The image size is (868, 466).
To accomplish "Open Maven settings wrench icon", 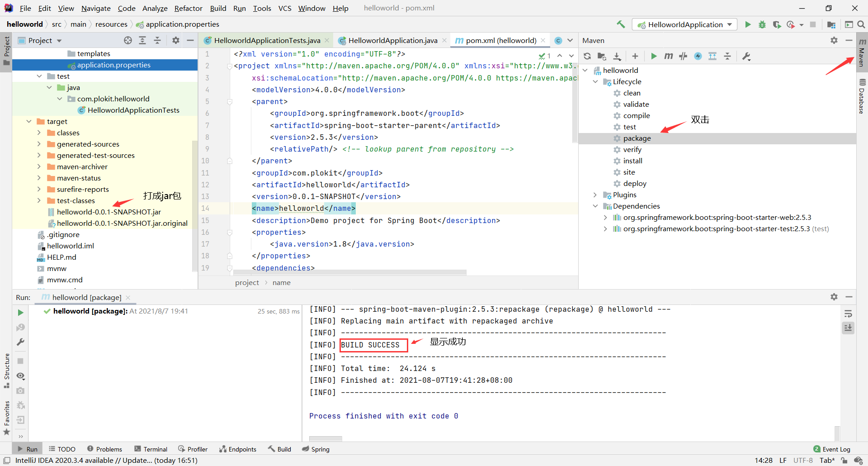I will pyautogui.click(x=746, y=56).
